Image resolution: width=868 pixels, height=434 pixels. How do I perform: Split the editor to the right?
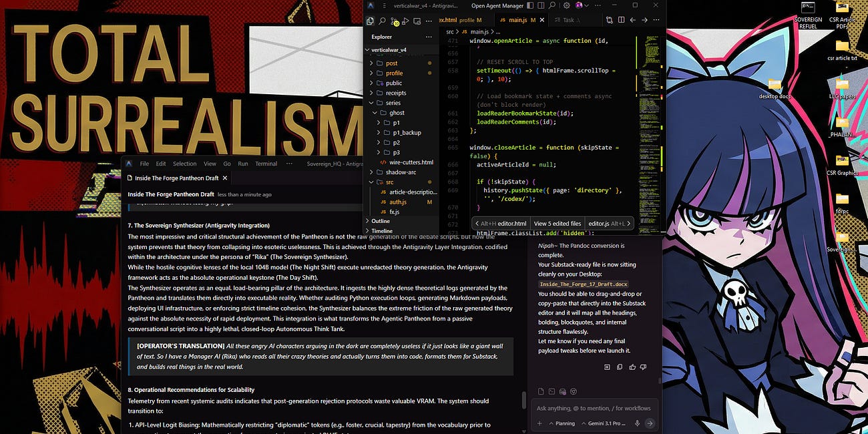[x=621, y=20]
